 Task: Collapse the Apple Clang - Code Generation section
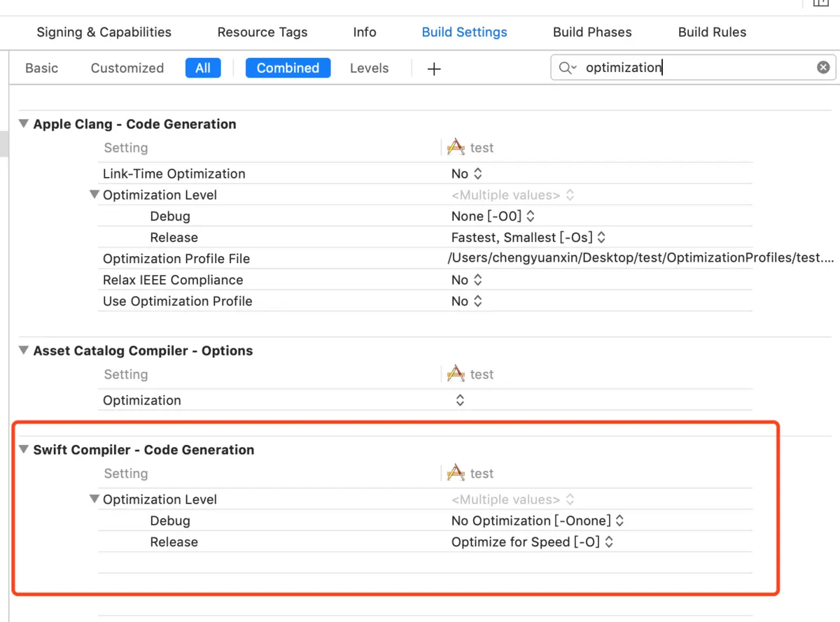(x=24, y=124)
